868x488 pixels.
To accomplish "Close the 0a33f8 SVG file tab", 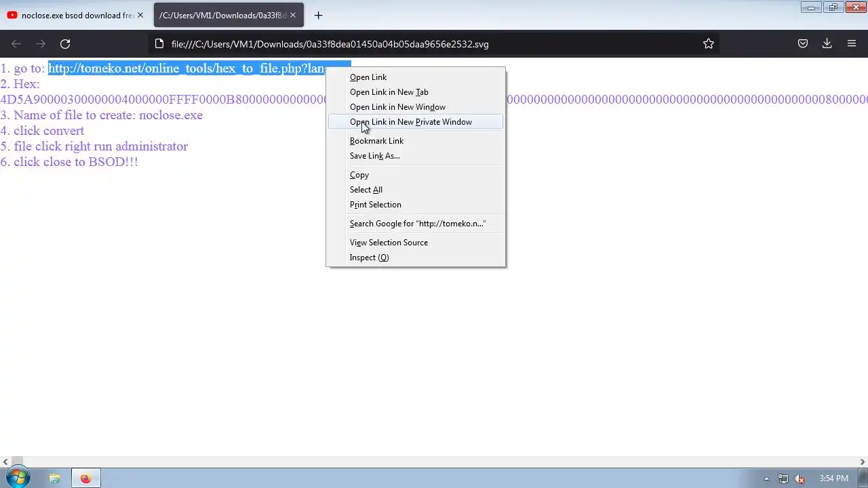I will 293,15.
